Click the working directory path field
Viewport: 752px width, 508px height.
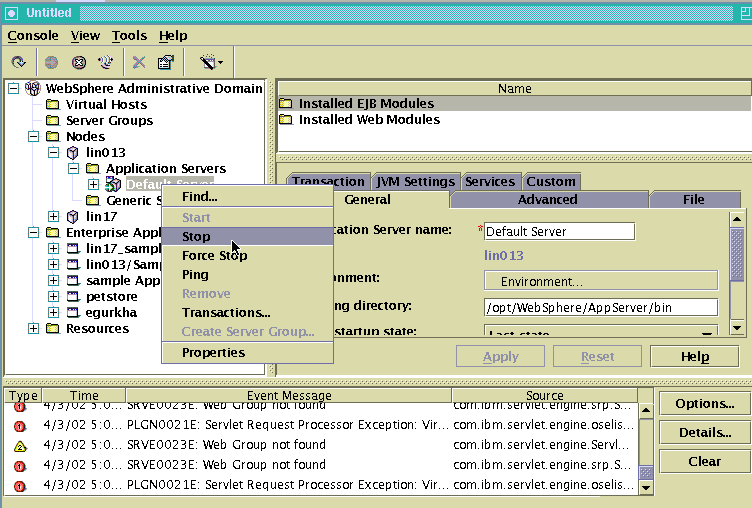(x=601, y=307)
